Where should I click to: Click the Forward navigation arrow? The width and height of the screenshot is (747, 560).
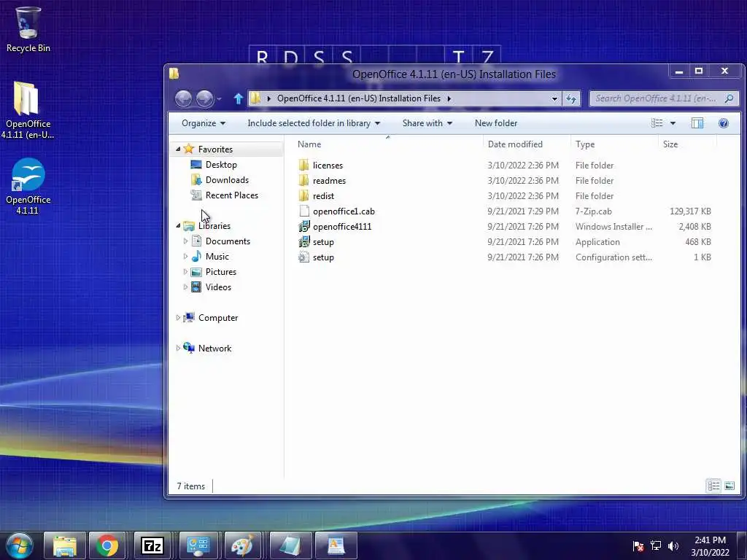(x=204, y=98)
